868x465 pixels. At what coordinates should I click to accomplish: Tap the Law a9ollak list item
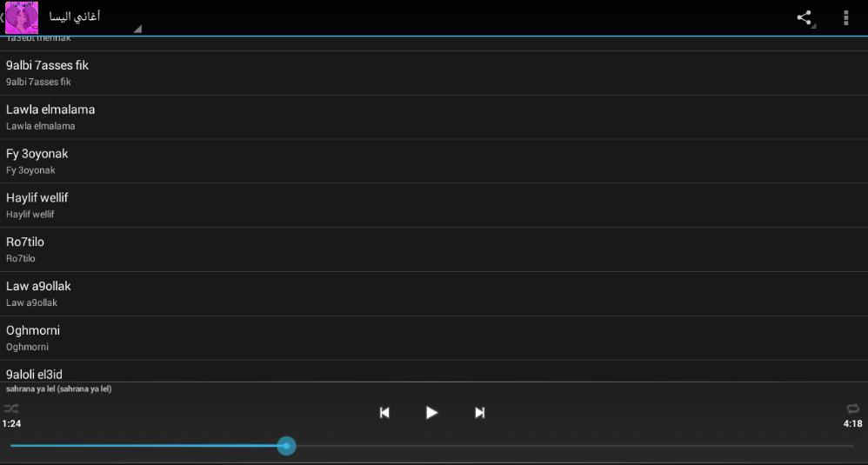[x=434, y=294]
